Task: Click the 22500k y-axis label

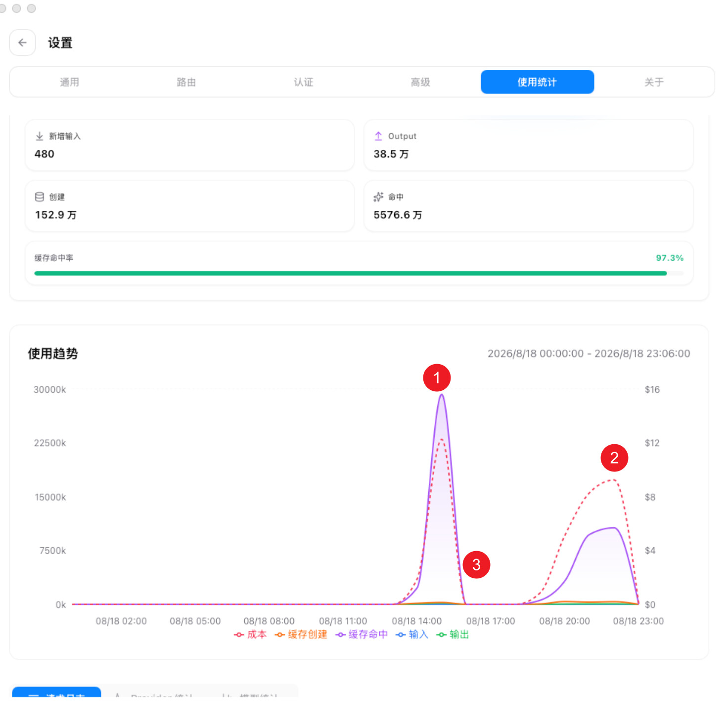Action: click(50, 443)
